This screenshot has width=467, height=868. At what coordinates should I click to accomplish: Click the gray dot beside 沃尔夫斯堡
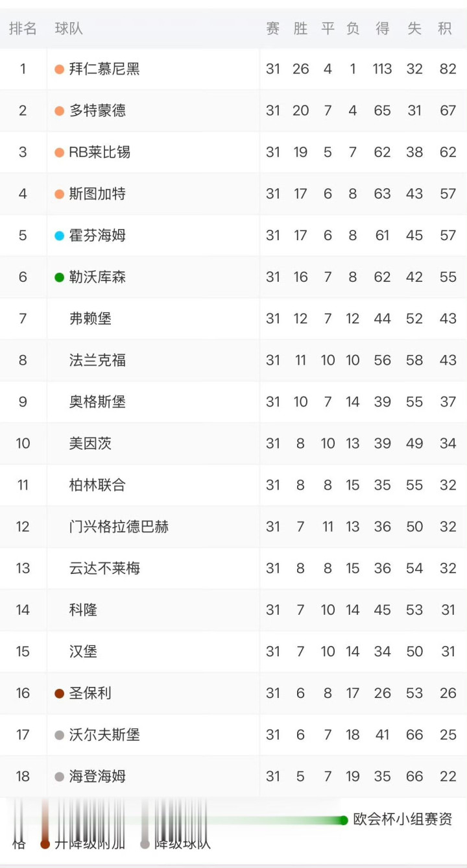[x=59, y=735]
